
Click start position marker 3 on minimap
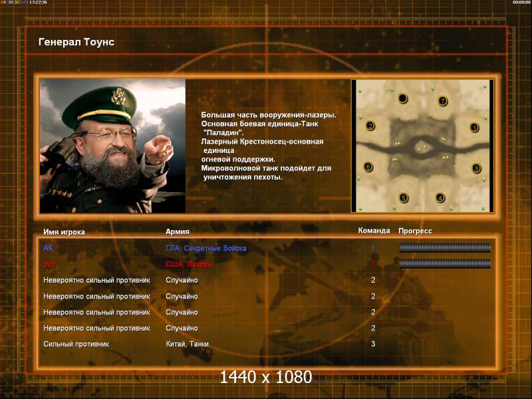click(476, 168)
